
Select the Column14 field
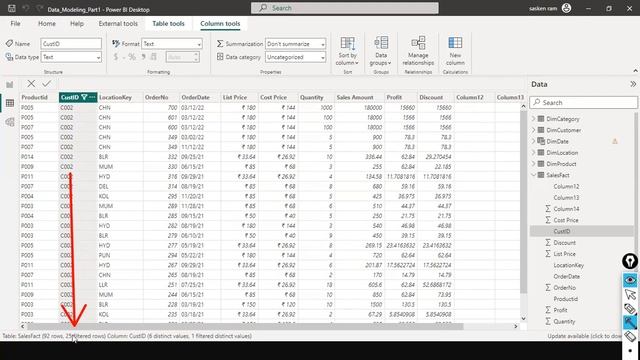coord(566,209)
